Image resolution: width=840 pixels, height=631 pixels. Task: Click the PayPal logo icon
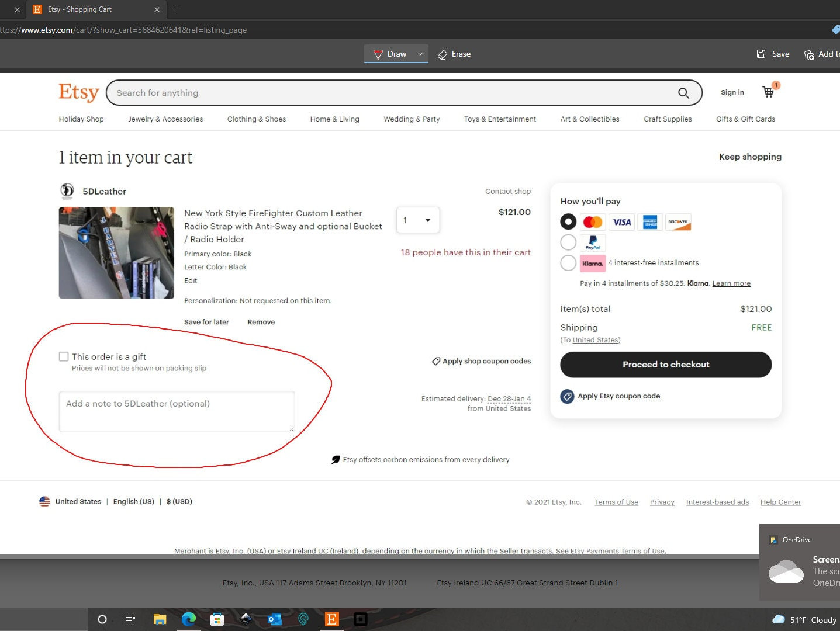[x=593, y=242]
